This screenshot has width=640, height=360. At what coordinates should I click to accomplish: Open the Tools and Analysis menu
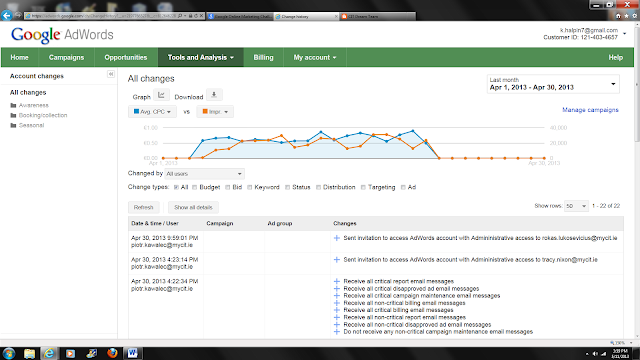pos(201,58)
